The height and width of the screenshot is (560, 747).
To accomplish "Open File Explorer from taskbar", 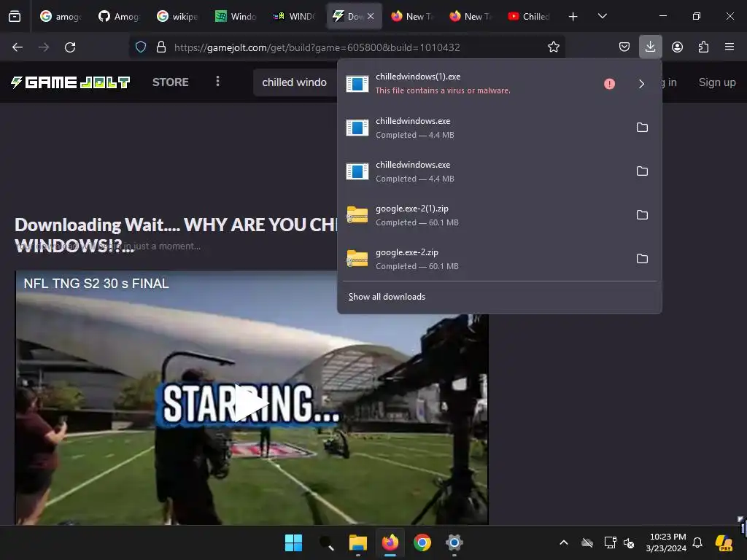I will tap(357, 542).
